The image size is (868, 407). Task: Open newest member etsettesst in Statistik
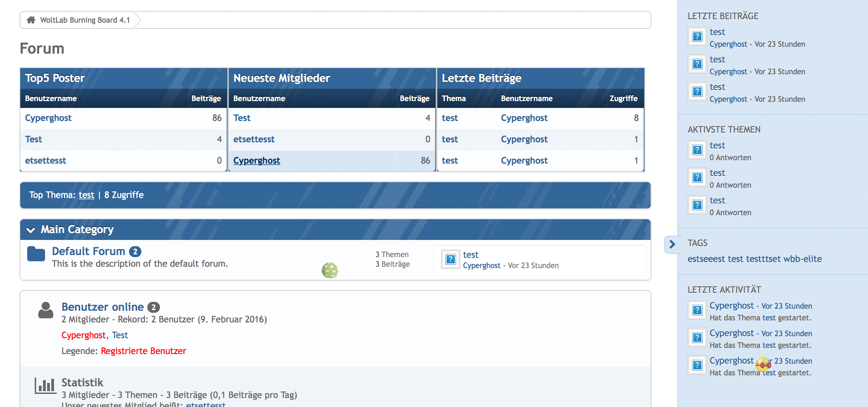click(205, 404)
